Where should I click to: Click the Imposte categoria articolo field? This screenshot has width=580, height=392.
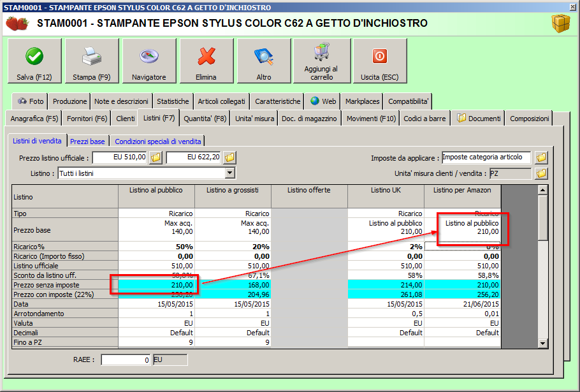point(486,157)
